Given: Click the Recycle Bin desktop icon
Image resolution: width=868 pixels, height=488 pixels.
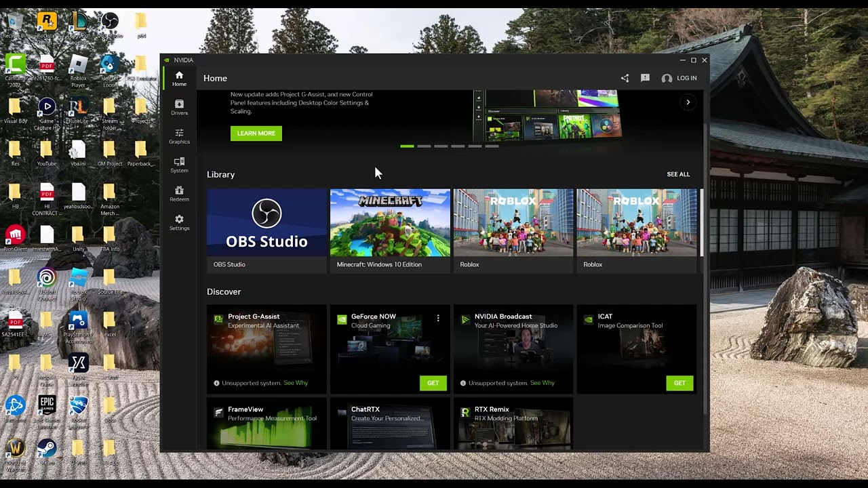Looking at the screenshot, I should [x=15, y=26].
